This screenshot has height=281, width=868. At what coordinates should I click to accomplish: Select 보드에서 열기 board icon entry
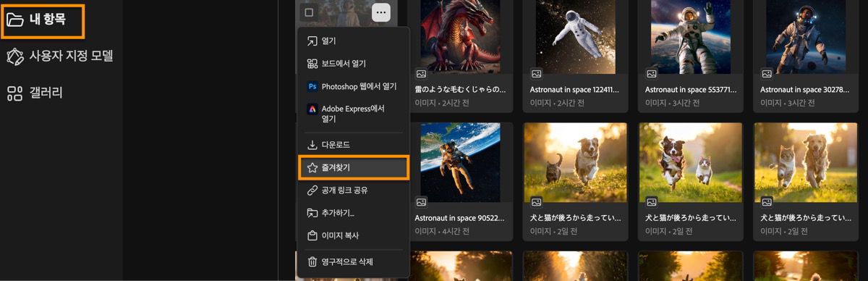click(x=354, y=63)
